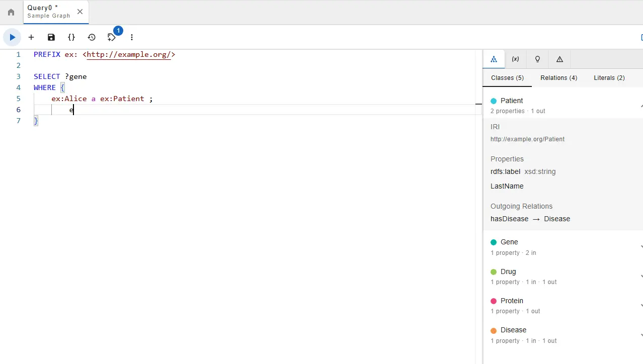
Task: Click the example.org prefix URL in line 1
Action: 129,54
